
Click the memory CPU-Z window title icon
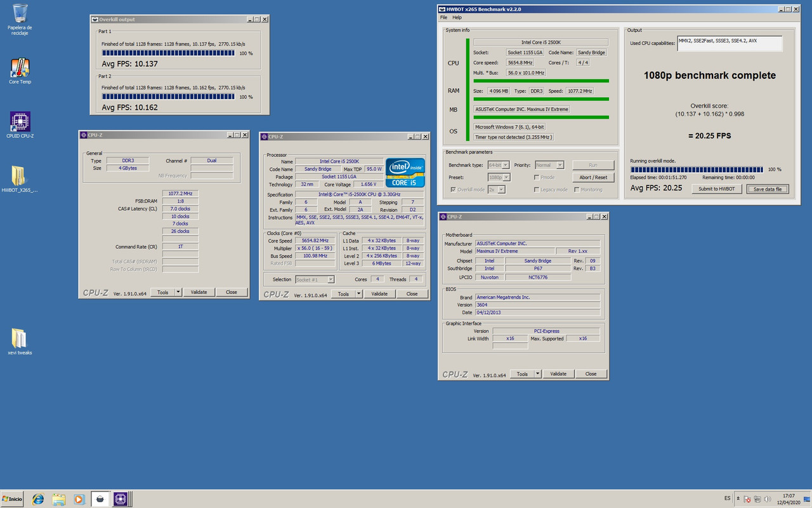tap(83, 135)
